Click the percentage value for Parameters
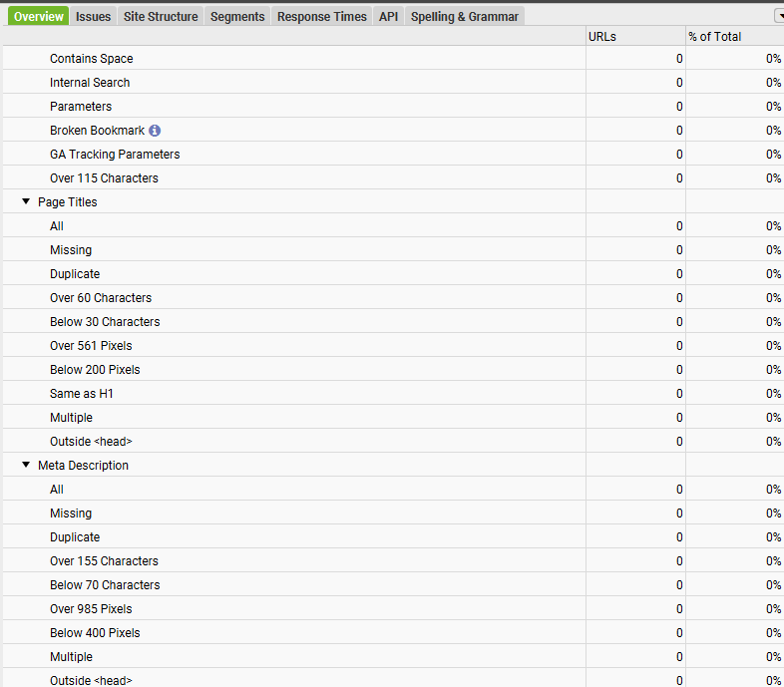The image size is (784, 687). [x=773, y=107]
